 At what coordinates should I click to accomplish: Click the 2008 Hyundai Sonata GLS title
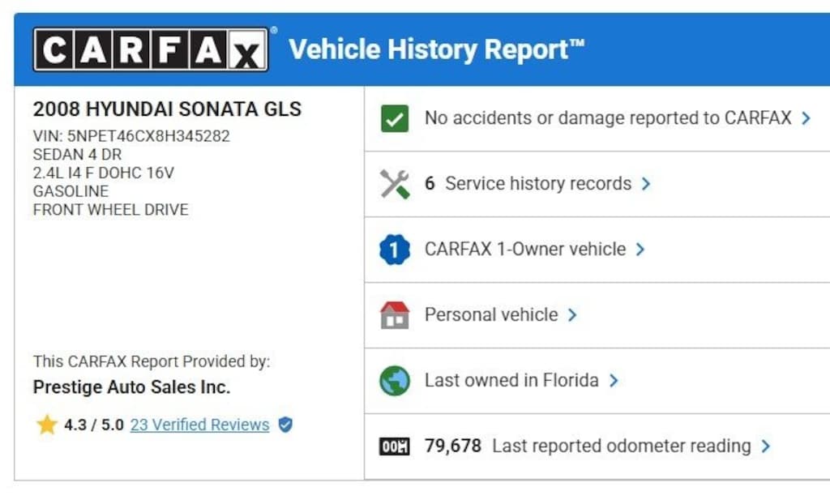click(x=167, y=109)
